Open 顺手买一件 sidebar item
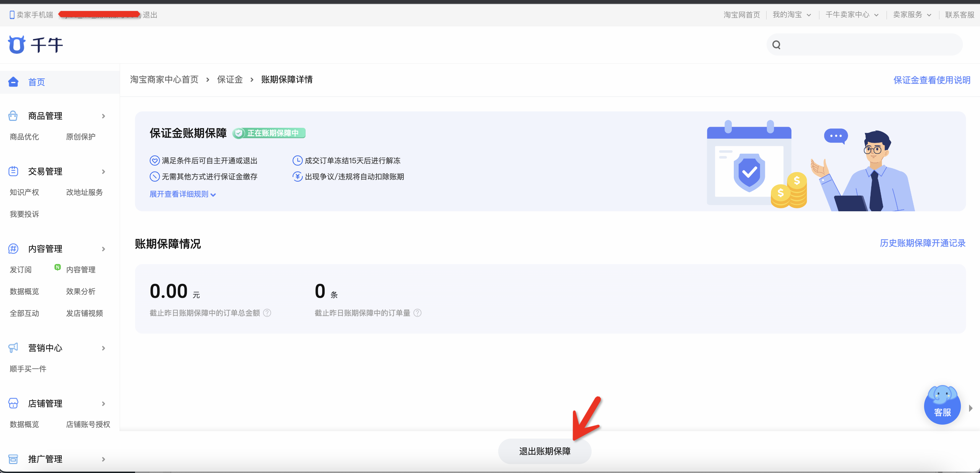The height and width of the screenshot is (473, 980). pos(28,369)
